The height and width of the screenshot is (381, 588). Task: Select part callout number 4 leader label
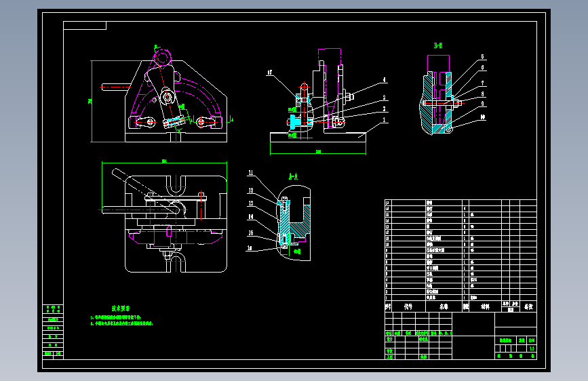coord(384,80)
